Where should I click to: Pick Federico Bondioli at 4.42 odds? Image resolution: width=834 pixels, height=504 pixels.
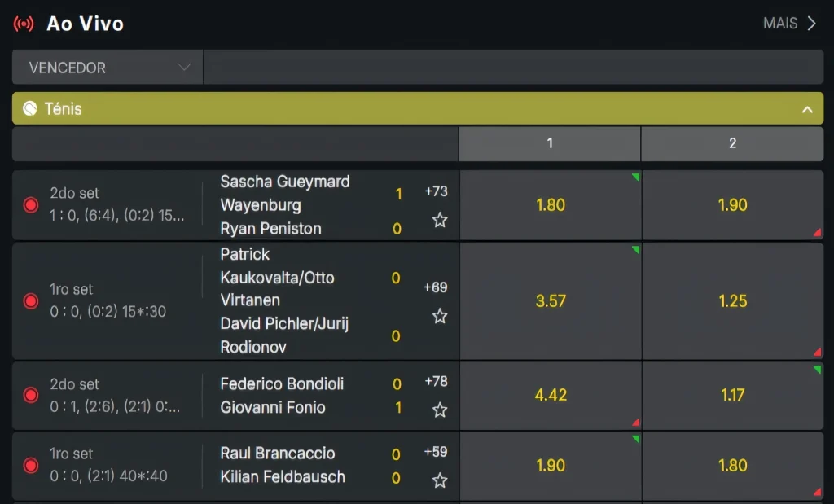pyautogui.click(x=551, y=395)
